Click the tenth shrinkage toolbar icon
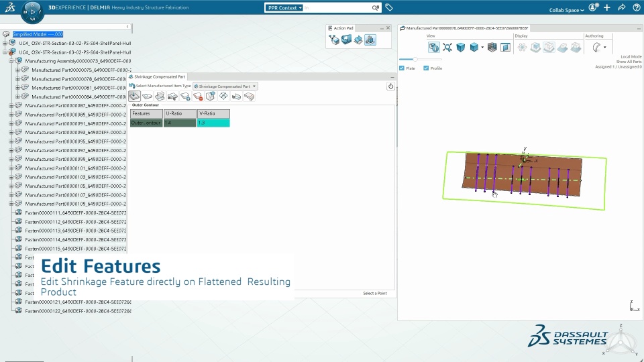 [x=249, y=97]
